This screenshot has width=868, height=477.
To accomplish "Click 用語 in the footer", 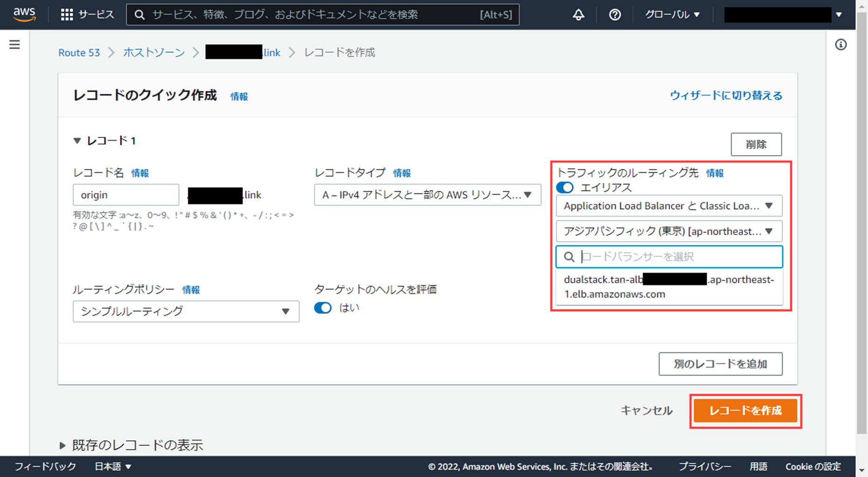I will pyautogui.click(x=758, y=466).
